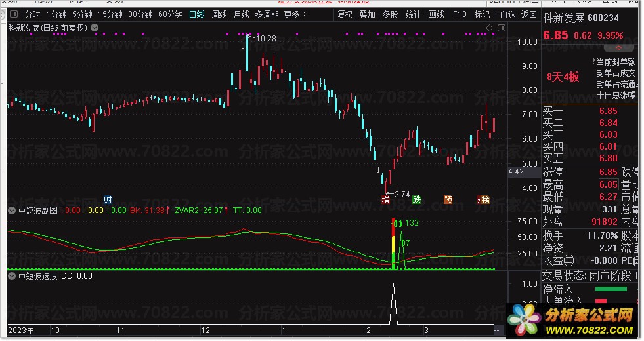This screenshot has height=341, width=644.
Task: Click the 当前封单额 label
Action: coord(616,62)
